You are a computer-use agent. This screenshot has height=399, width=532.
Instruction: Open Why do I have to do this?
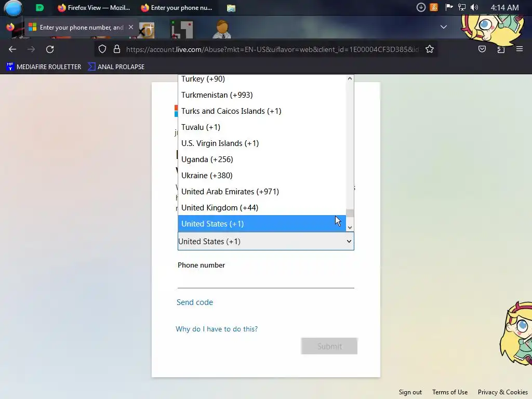(217, 329)
